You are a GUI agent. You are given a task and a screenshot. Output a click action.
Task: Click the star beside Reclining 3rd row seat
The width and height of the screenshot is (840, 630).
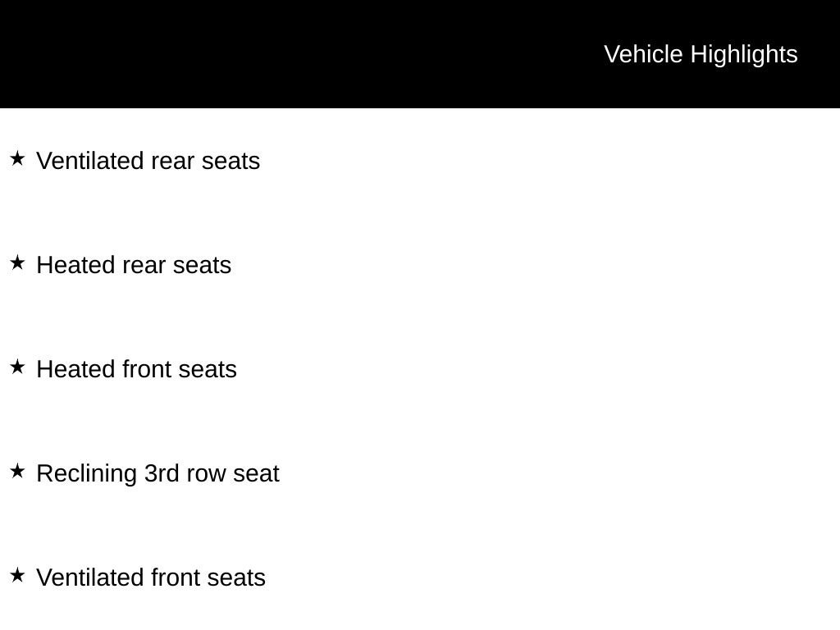(17, 472)
